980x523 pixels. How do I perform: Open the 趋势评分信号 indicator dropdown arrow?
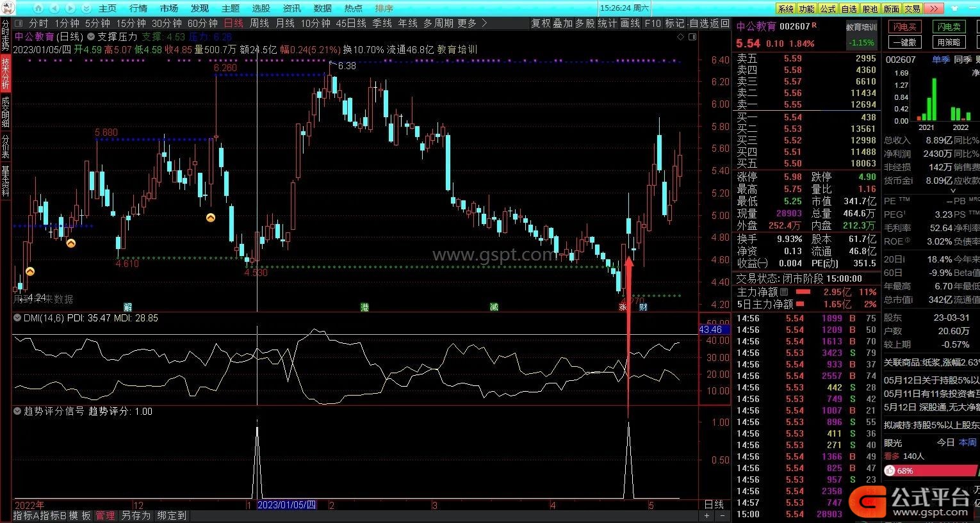17,411
